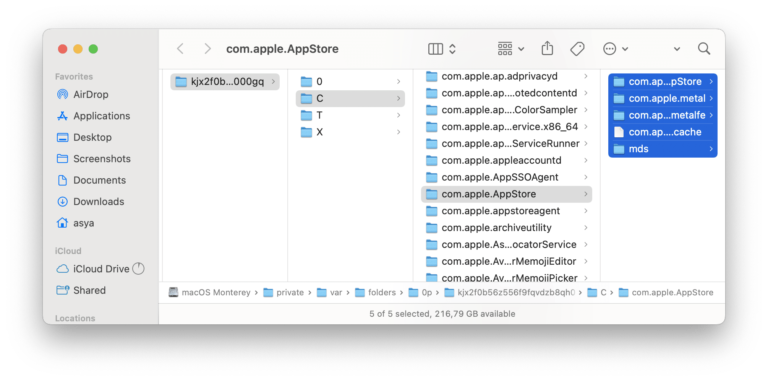This screenshot has width=768, height=381.
Task: Select Documents in the sidebar
Action: click(92, 180)
